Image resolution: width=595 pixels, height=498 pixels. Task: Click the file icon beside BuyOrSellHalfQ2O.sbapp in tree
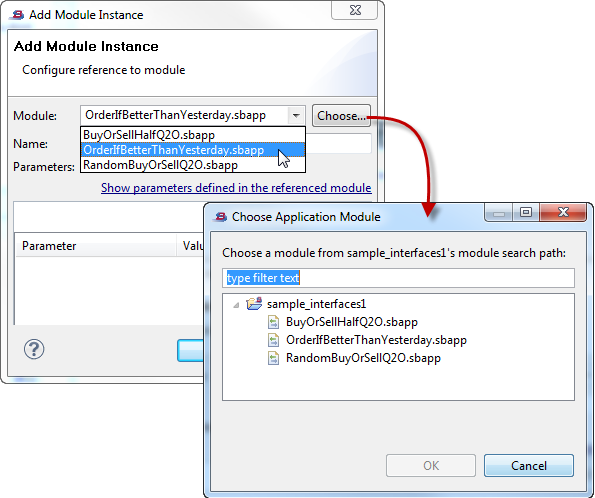[x=273, y=322]
